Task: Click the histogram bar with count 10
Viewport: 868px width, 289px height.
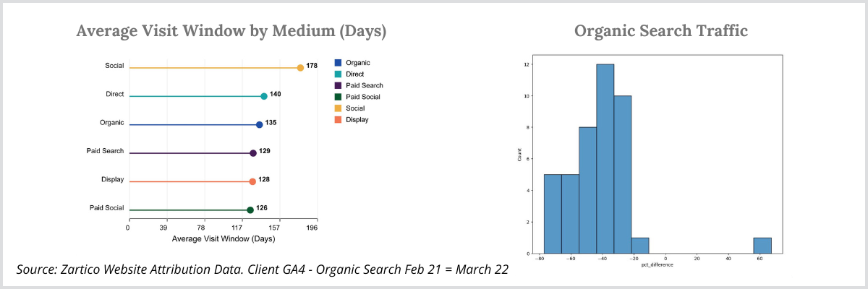Action: point(623,174)
